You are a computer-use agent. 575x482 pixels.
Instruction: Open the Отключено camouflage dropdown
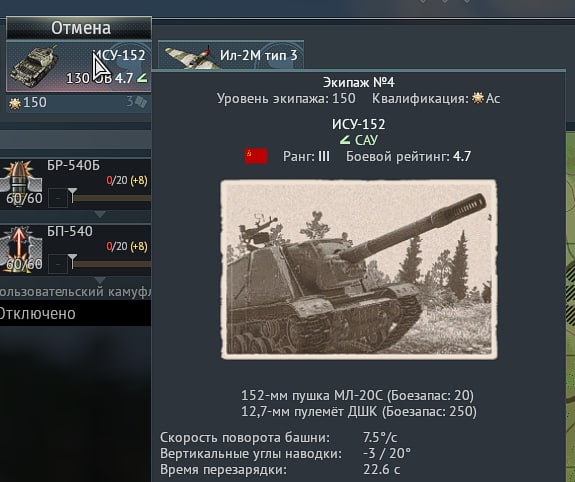[75, 314]
